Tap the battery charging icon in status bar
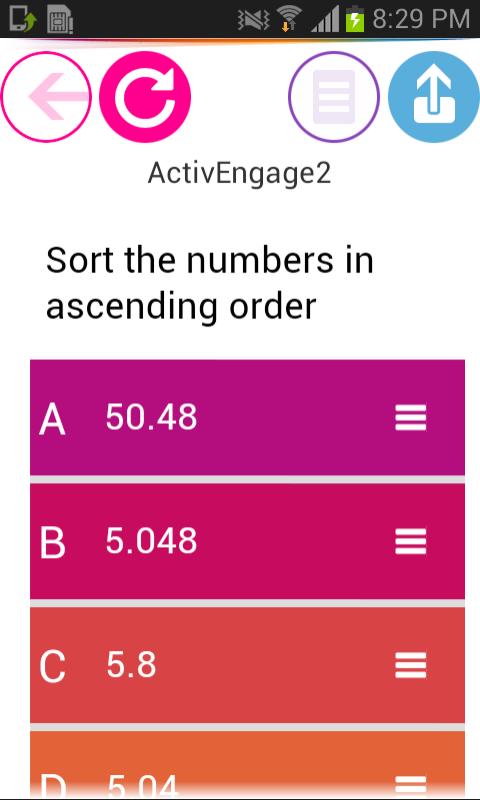Image resolution: width=480 pixels, height=800 pixels. (356, 19)
